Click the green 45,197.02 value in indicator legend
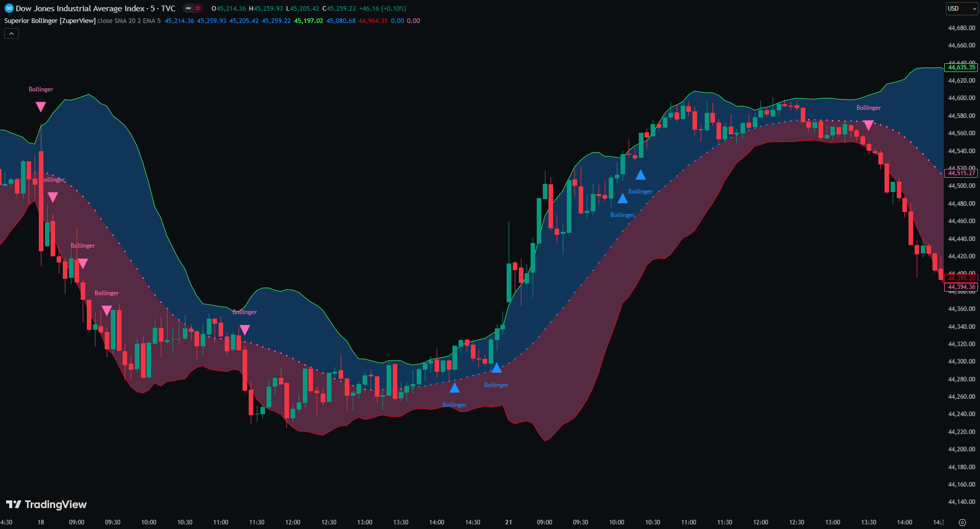Image resolution: width=980 pixels, height=529 pixels. pos(308,21)
